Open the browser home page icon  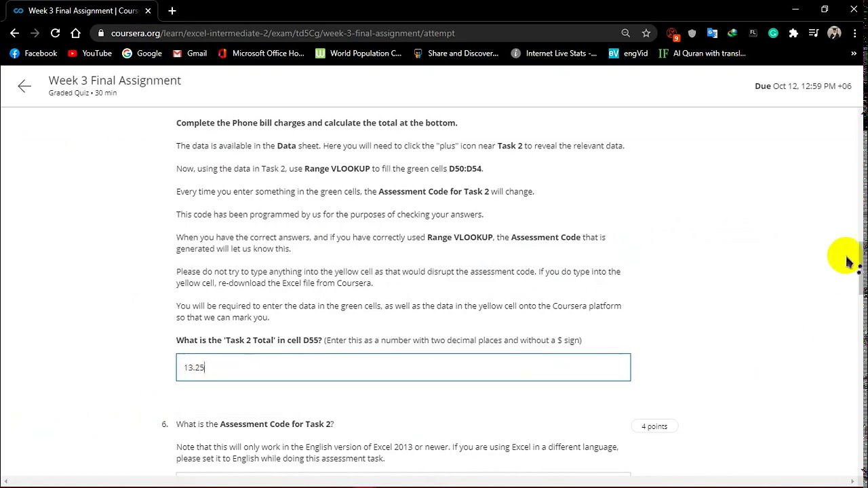76,33
